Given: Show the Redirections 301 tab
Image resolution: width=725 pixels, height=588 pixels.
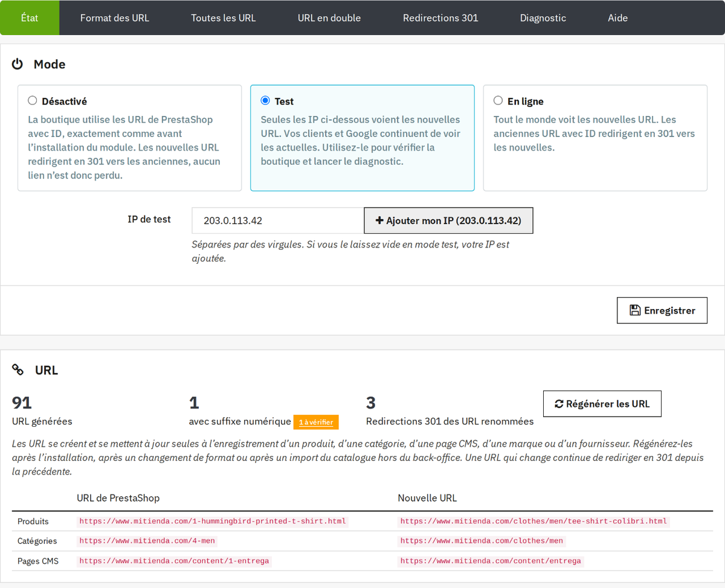Looking at the screenshot, I should click(440, 18).
